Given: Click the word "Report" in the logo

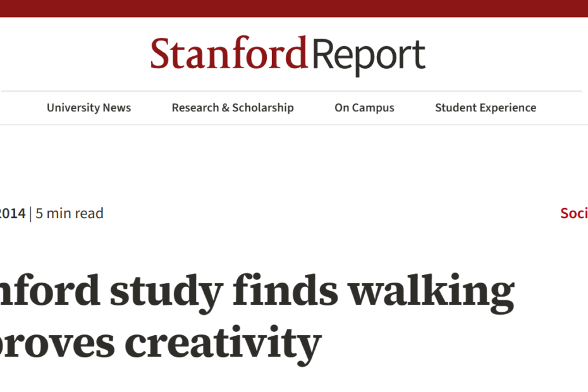Looking at the screenshot, I should (368, 56).
